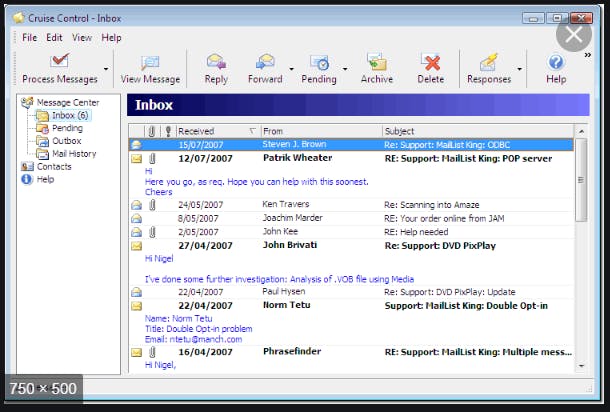The width and height of the screenshot is (610, 412).
Task: Open the View menu
Action: coord(82,38)
